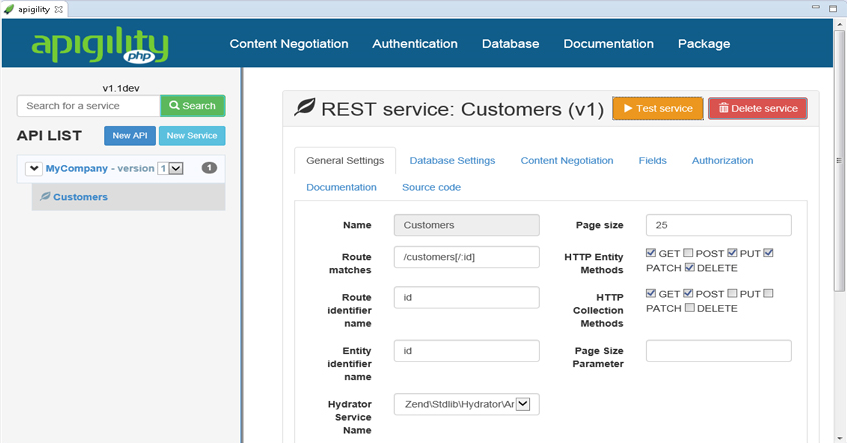Click the leaf icon next to Customers in API list
Screen dimensions: 847x443
coord(45,196)
